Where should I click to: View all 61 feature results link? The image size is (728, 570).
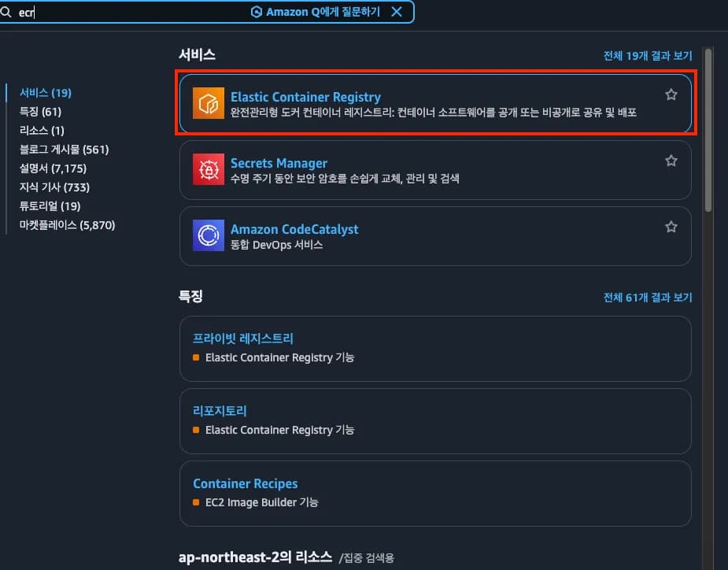pyautogui.click(x=648, y=298)
